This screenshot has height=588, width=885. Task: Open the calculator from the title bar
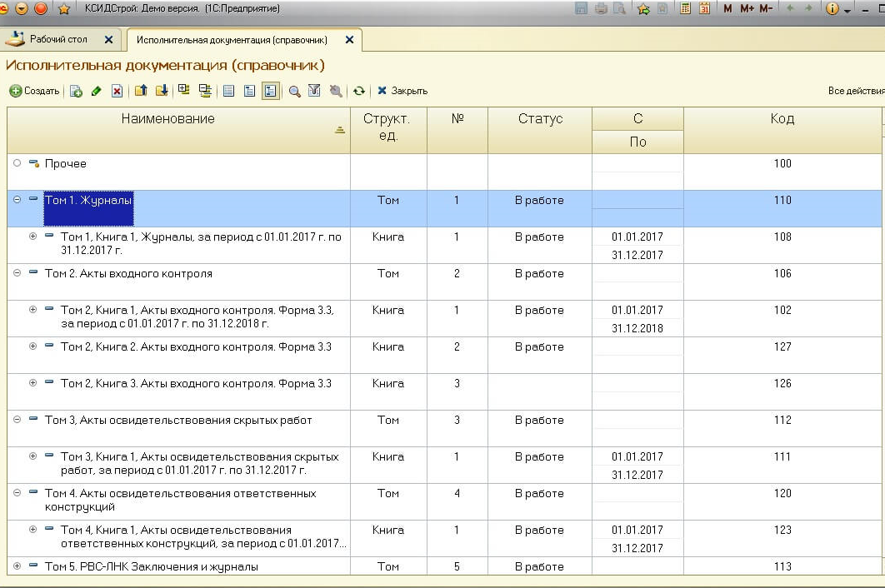pos(686,9)
